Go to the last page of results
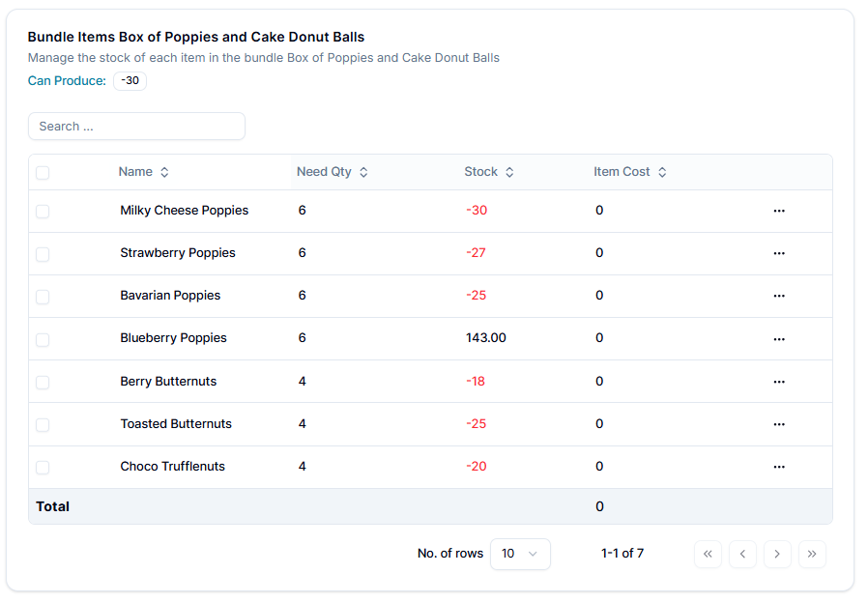Viewport: 868px width, 602px height. coord(812,554)
